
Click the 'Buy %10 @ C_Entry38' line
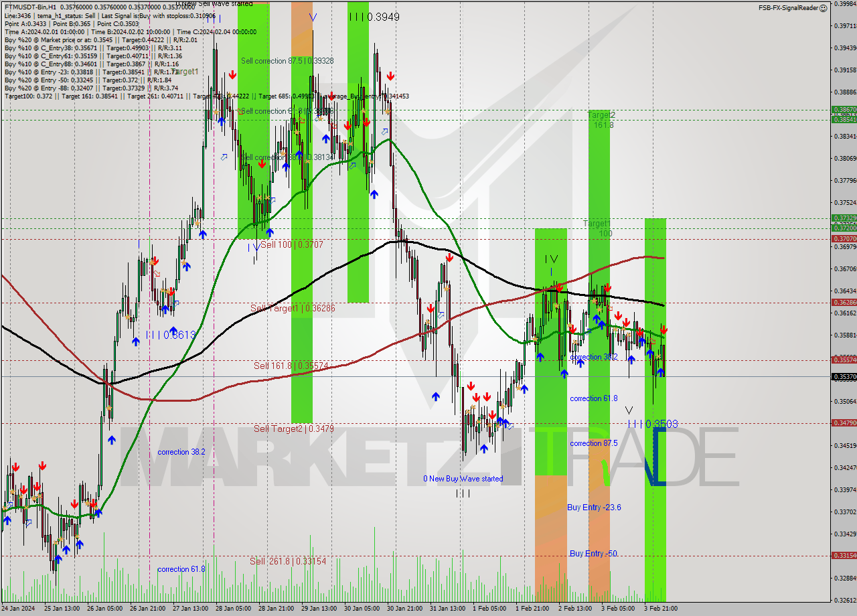93,48
